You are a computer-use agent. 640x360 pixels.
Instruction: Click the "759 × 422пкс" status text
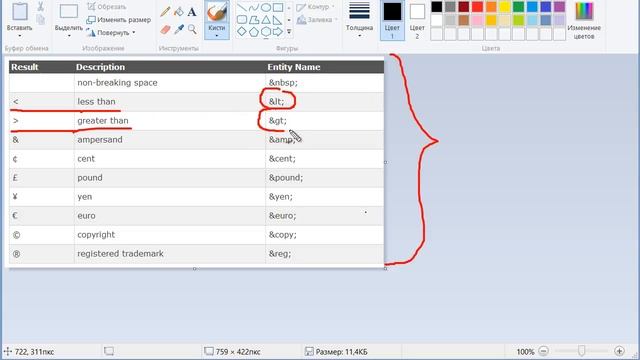pyautogui.click(x=238, y=351)
